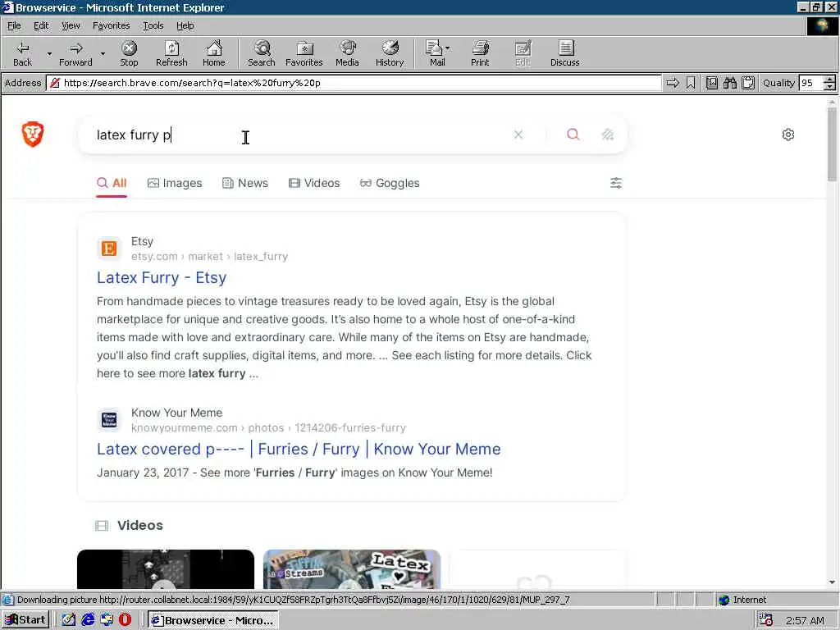Open the History pane
This screenshot has width=840, height=630.
click(390, 53)
